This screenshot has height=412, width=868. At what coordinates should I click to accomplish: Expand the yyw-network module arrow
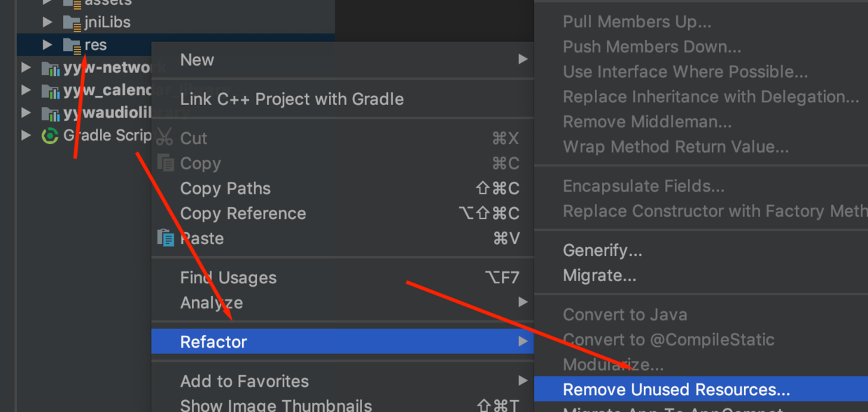pos(27,68)
